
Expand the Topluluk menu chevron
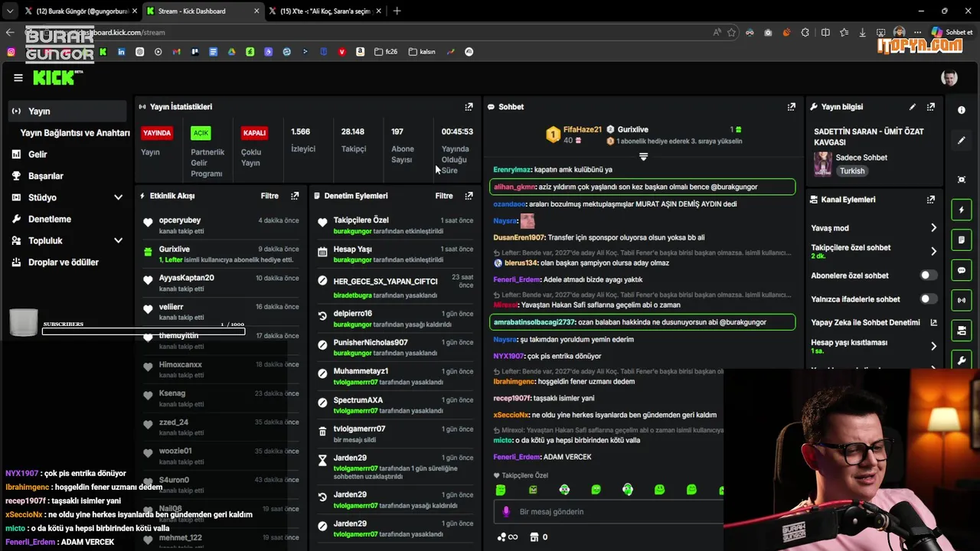pos(118,240)
